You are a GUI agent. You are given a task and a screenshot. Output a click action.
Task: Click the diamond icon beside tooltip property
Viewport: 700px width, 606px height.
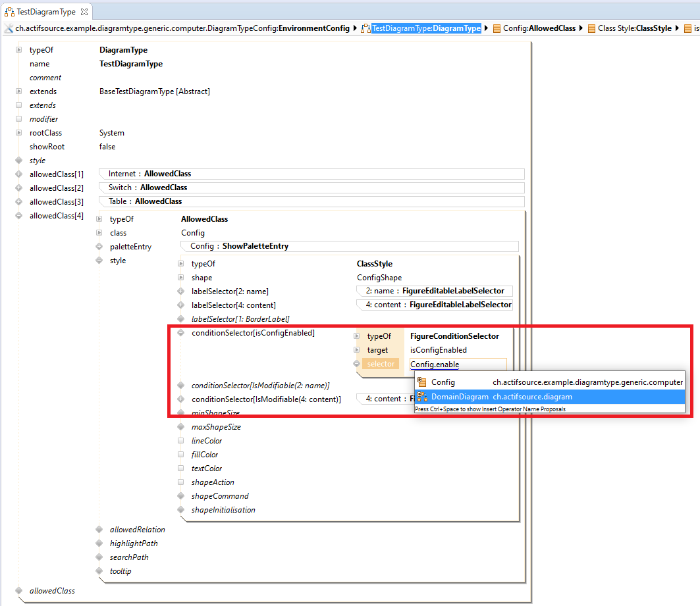[99, 571]
